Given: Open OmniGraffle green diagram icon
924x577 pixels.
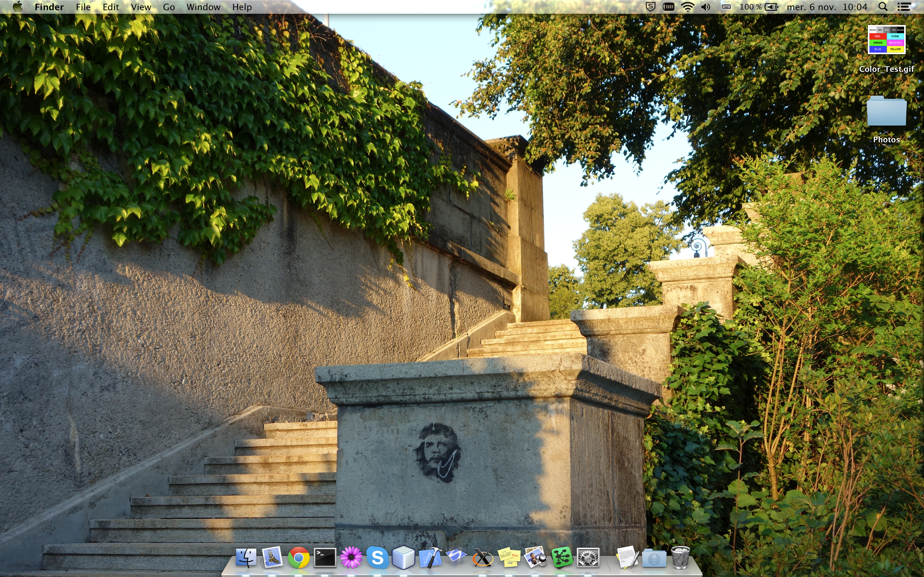Looking at the screenshot, I should (562, 558).
